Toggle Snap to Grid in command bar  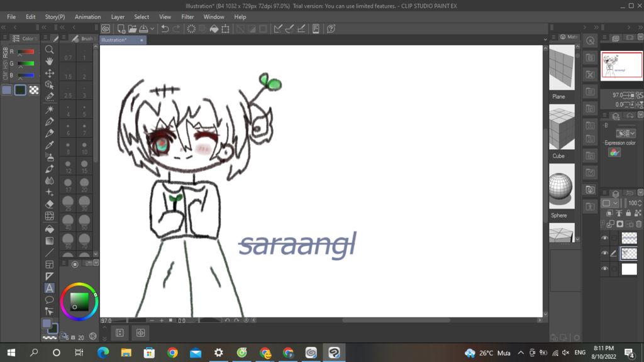pyautogui.click(x=301, y=29)
